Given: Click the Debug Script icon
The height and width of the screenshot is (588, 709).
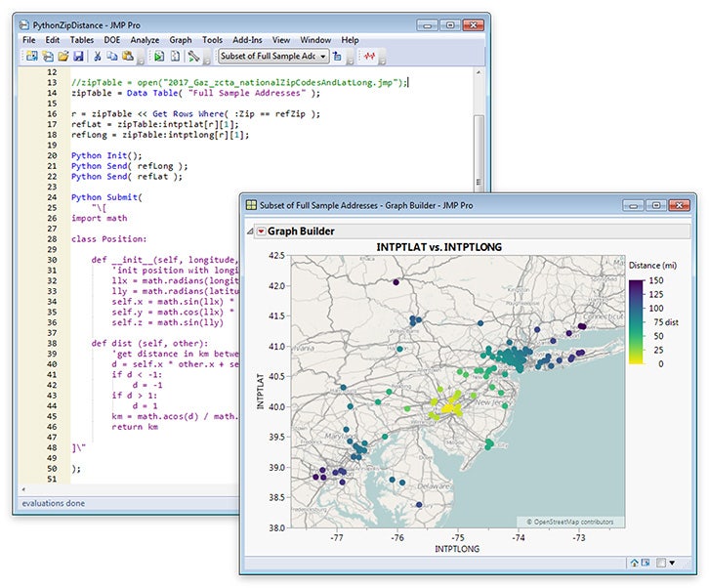Looking at the screenshot, I should pos(194,57).
